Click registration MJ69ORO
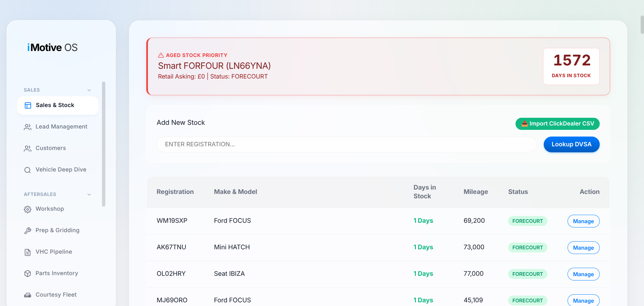Viewport: 644px width, 306px height. [x=172, y=300]
